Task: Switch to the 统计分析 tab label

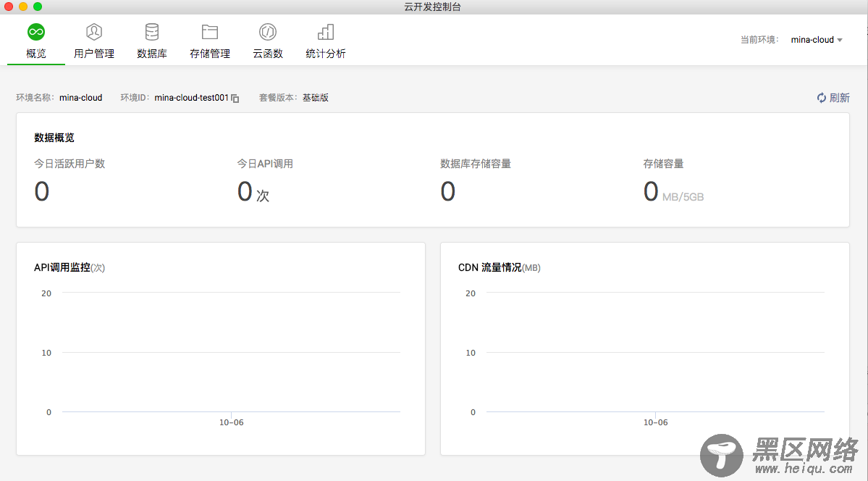Action: pos(326,54)
